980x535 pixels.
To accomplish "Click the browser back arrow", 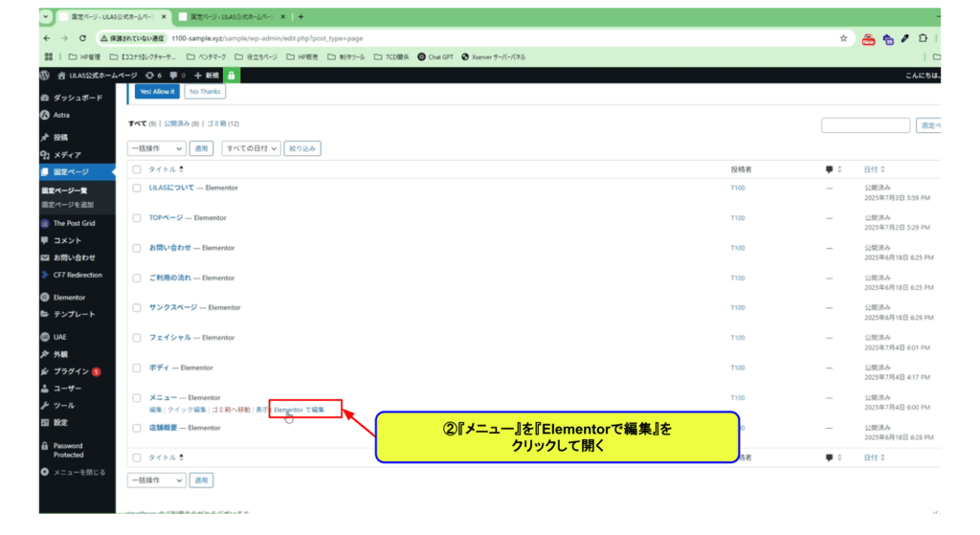I will [x=47, y=38].
